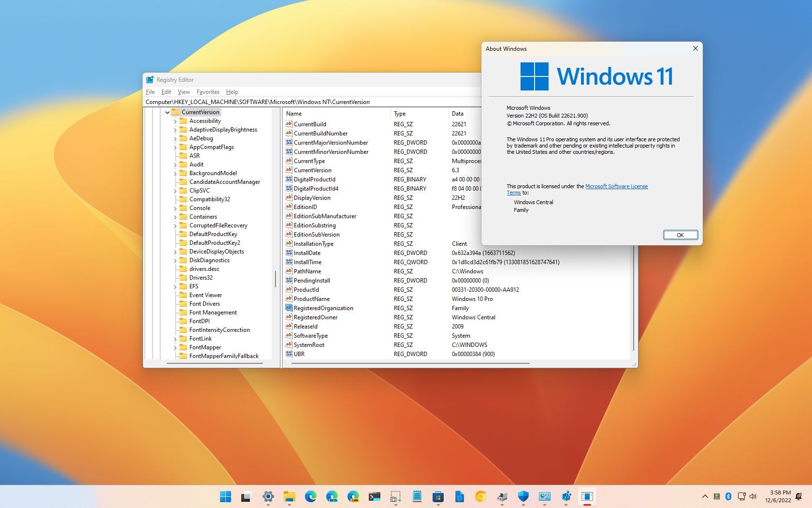The image size is (812, 508).
Task: Click the OK button in About Windows
Action: coord(680,235)
